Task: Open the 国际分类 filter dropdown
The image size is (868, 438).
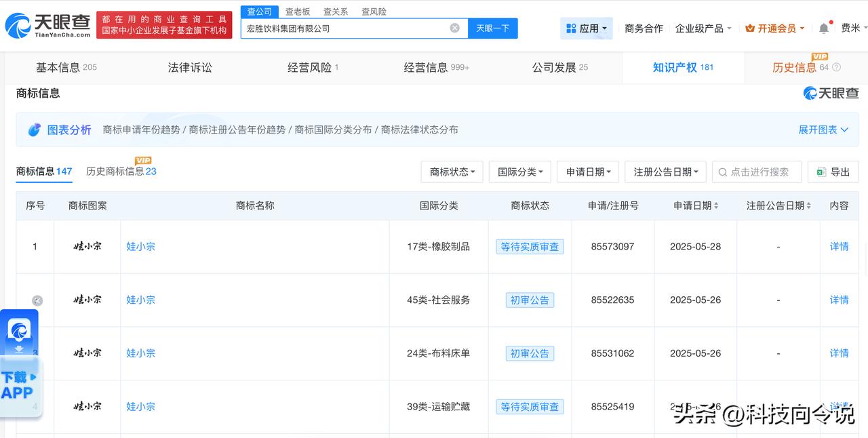Action: click(x=520, y=172)
